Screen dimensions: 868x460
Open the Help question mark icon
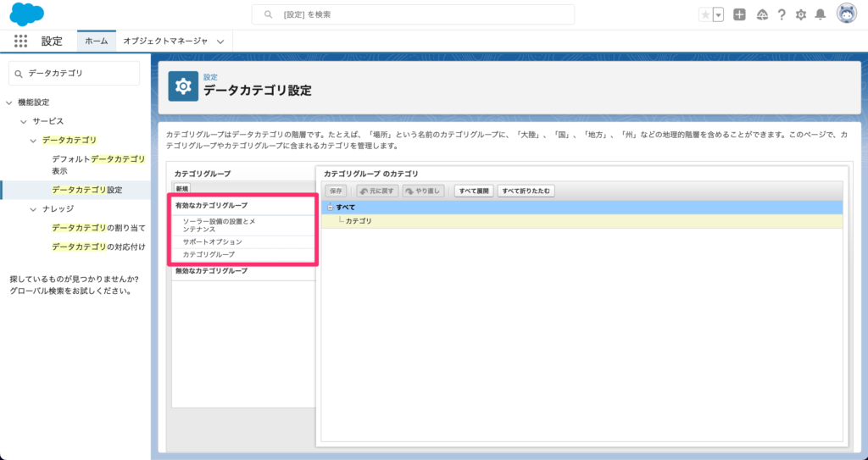[782, 15]
